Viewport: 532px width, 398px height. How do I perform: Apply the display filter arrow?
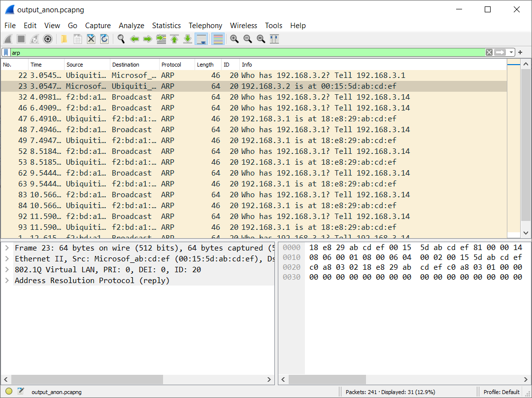click(x=500, y=52)
